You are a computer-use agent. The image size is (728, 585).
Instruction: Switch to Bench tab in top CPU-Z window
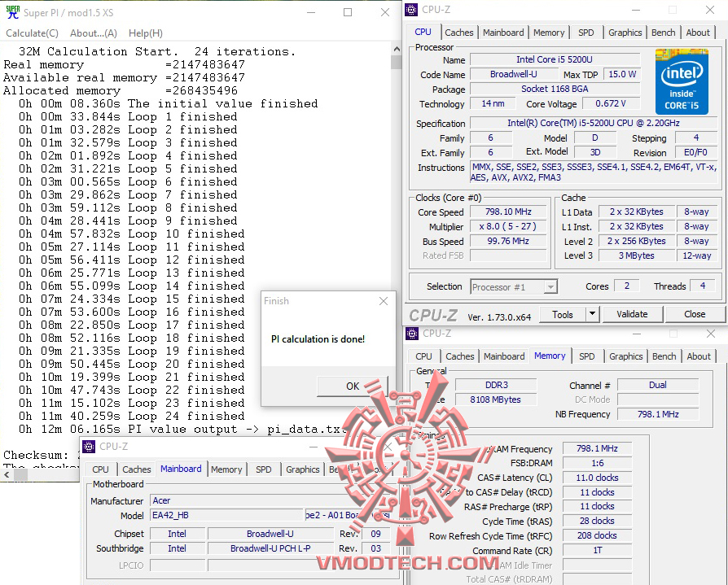pos(663,33)
